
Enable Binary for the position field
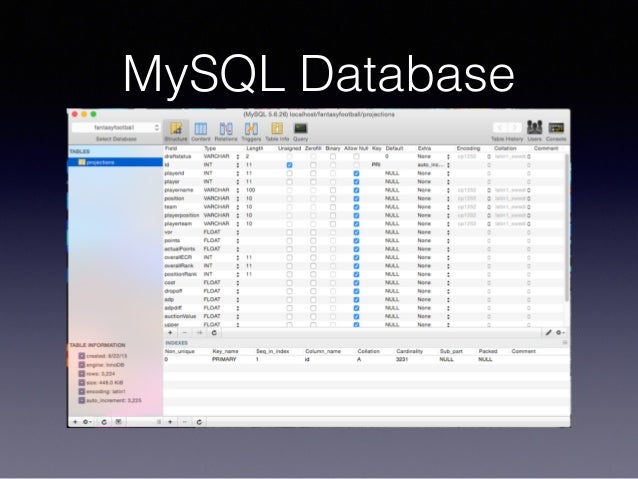click(x=333, y=199)
